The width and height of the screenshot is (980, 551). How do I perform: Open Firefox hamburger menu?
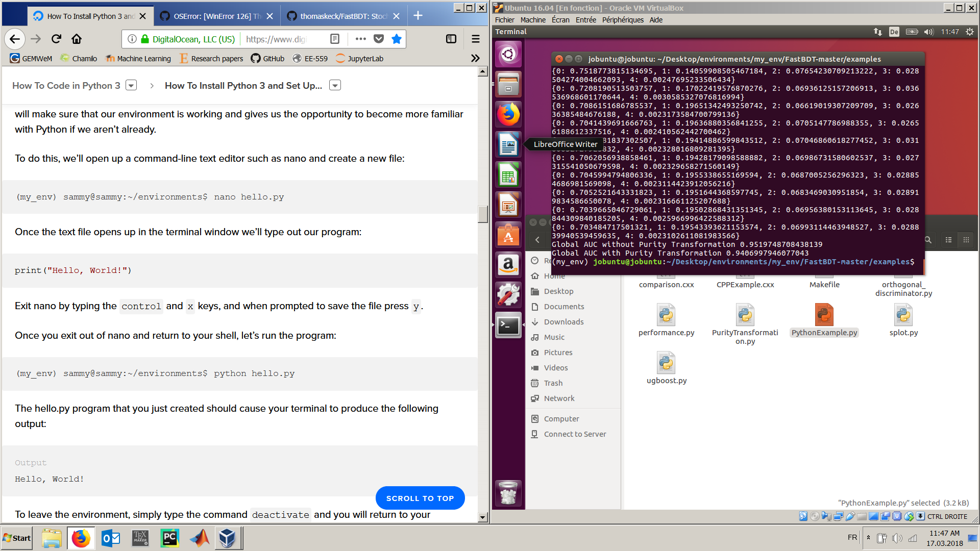[x=476, y=39]
